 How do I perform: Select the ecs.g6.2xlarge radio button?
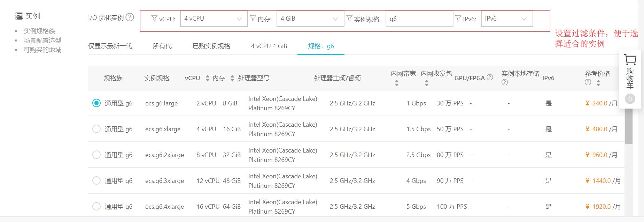click(x=96, y=155)
